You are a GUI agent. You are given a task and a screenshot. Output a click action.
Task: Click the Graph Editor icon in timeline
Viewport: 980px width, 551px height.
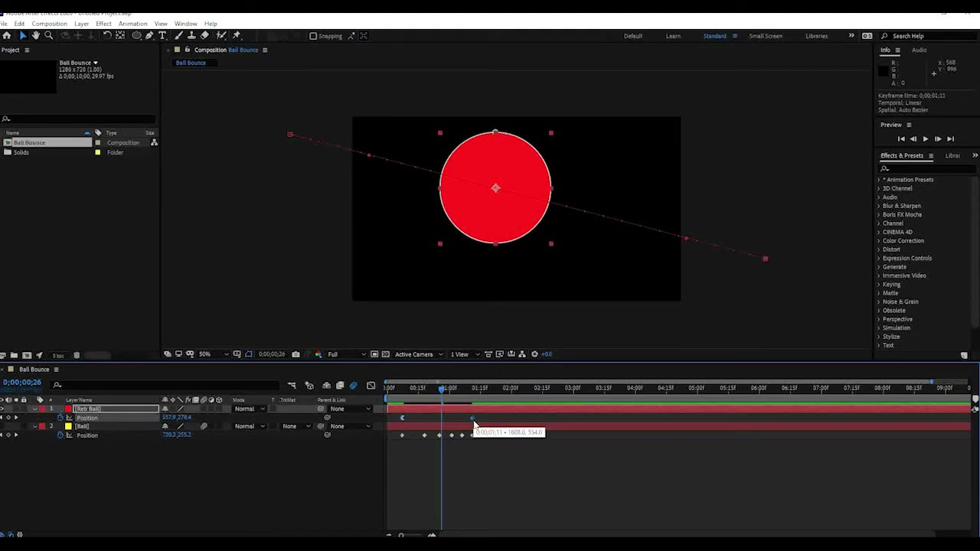click(371, 386)
